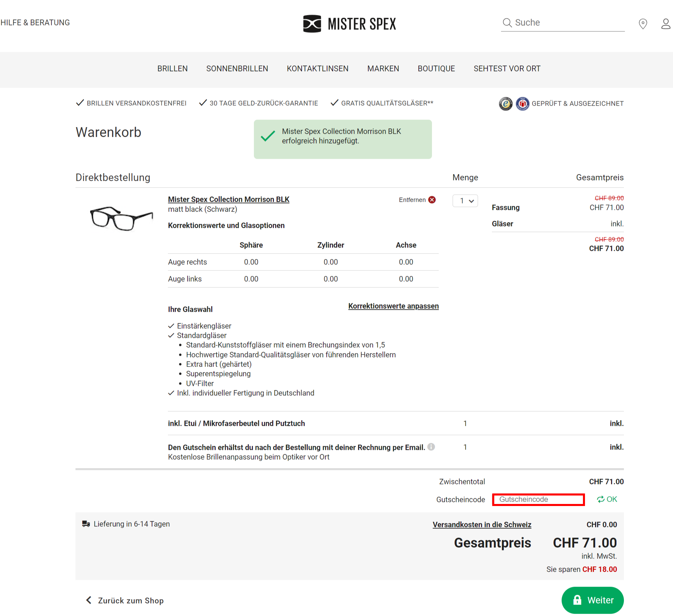Click BRILLEN VERSANDKOSTENFREI text
This screenshot has height=616, width=673.
click(136, 103)
